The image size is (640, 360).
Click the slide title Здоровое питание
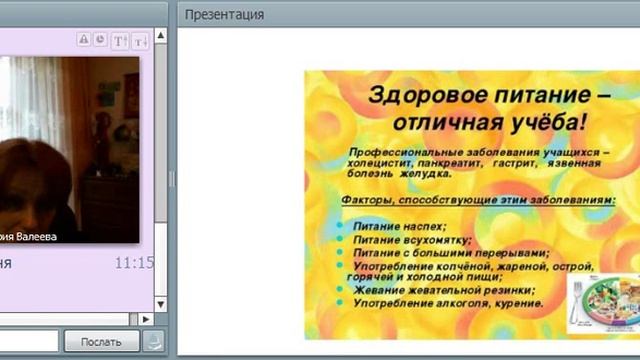coord(489,108)
